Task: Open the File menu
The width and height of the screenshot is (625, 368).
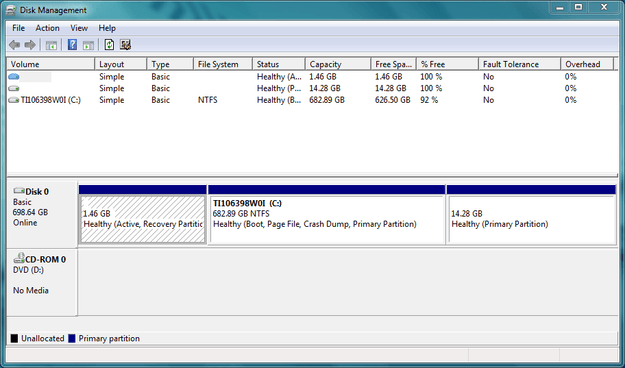Action: pyautogui.click(x=18, y=28)
